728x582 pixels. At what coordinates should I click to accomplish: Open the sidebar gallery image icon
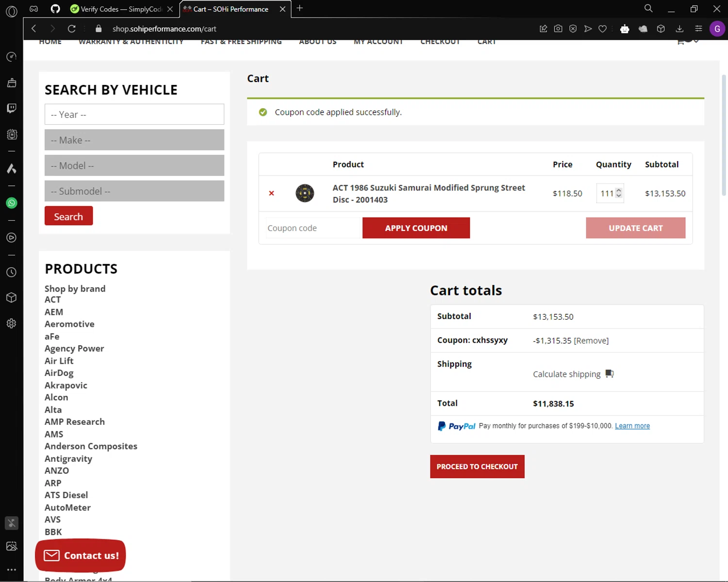pyautogui.click(x=12, y=546)
